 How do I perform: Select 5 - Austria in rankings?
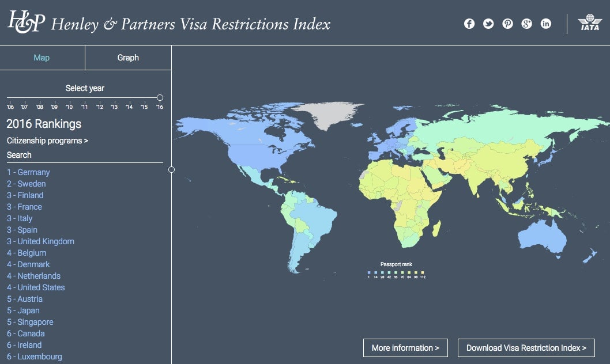[x=25, y=299]
